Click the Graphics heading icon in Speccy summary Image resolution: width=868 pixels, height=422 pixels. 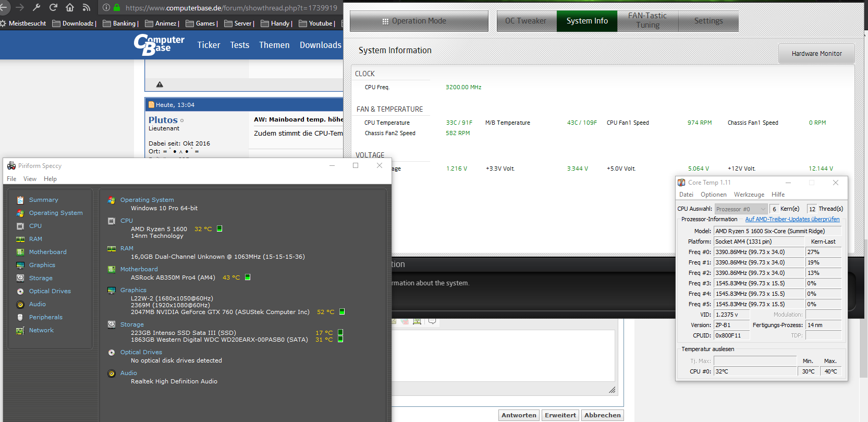[x=112, y=290]
